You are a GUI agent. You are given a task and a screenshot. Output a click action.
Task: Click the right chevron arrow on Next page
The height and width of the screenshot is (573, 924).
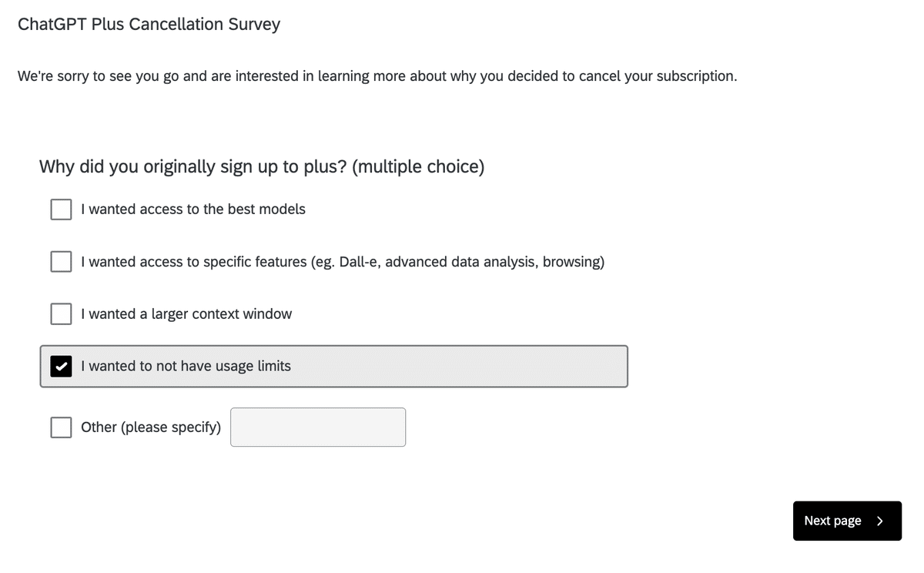879,521
